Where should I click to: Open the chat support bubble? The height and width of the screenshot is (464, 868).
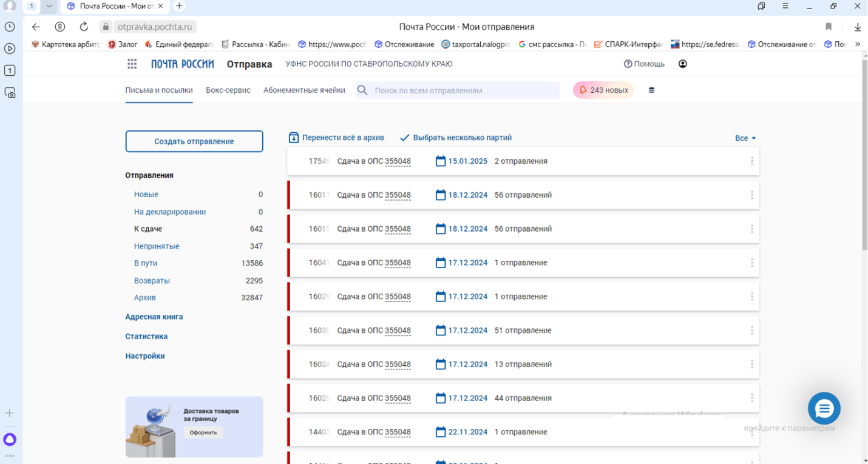(x=824, y=408)
